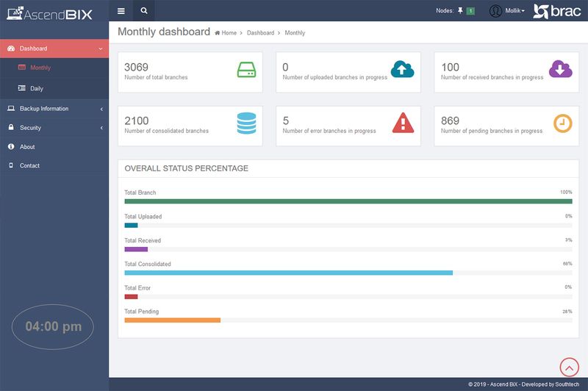
Task: Collapse the Dashboard sidebar section
Action: pos(54,49)
